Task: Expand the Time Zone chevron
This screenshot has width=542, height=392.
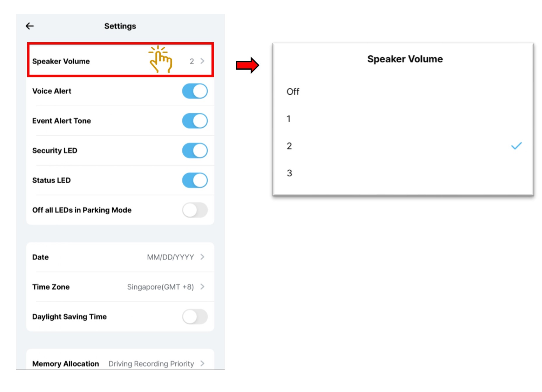Action: click(x=203, y=287)
